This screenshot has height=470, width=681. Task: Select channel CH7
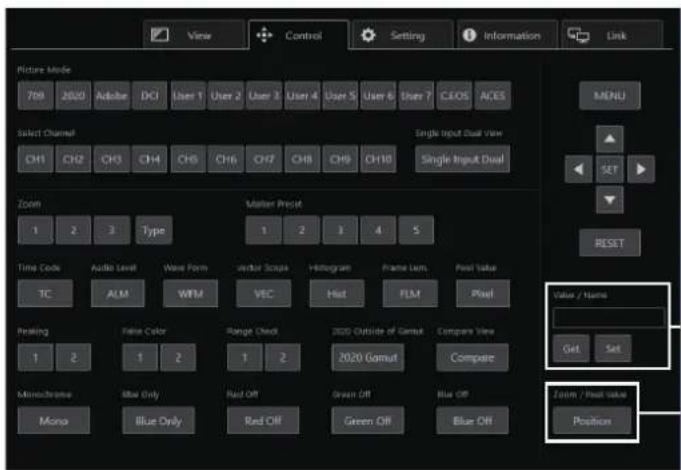(264, 159)
